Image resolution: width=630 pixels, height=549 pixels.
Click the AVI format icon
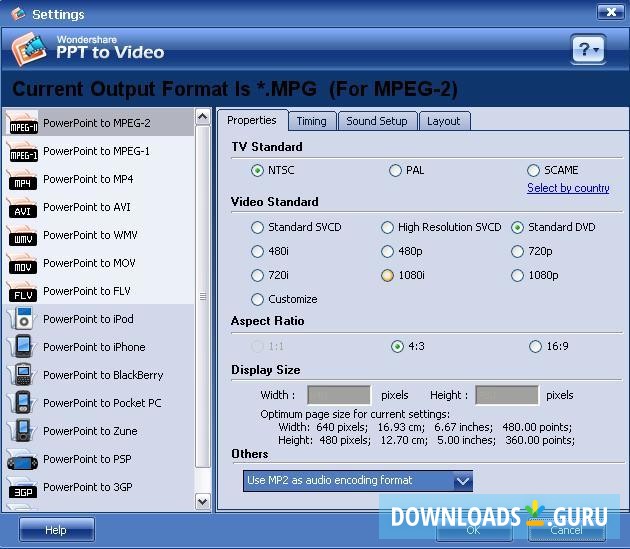(23, 207)
